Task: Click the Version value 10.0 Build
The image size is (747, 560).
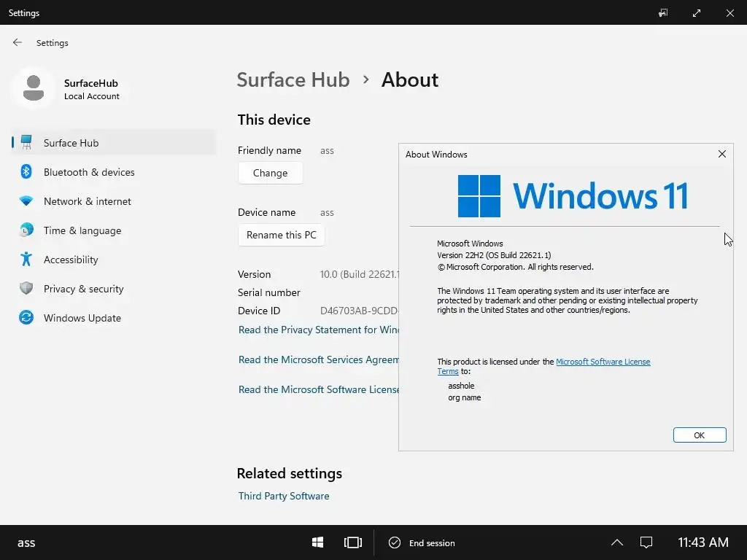Action: coord(359,274)
